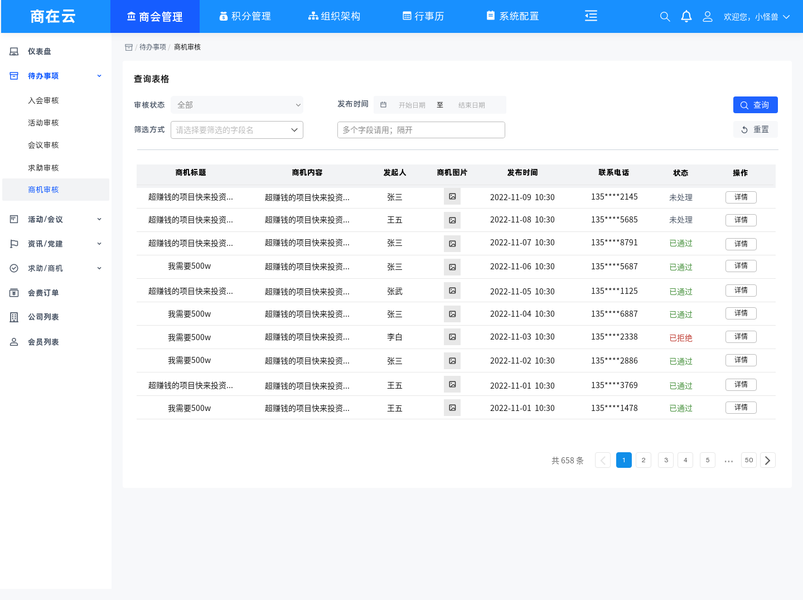Expand the 资讯/党建 sidebar group
This screenshot has width=803, height=600.
click(x=99, y=244)
